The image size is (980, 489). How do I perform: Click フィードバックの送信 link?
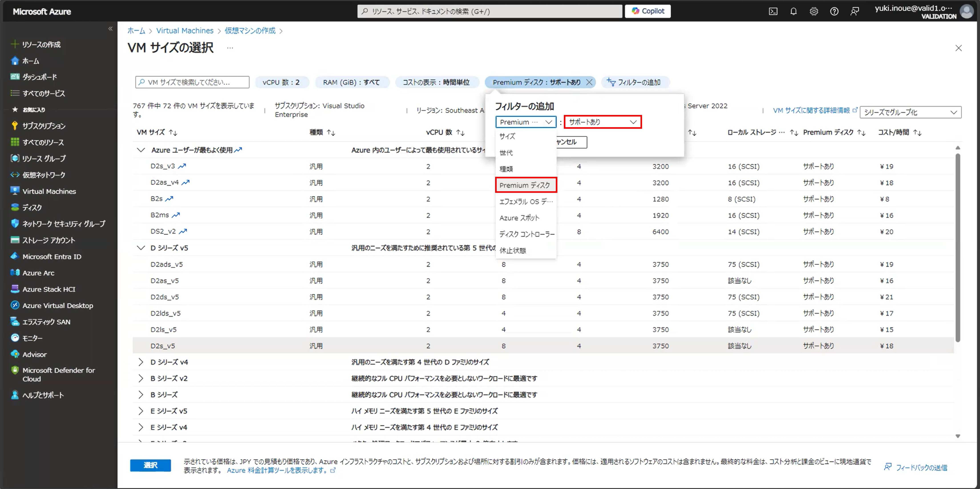tap(916, 467)
